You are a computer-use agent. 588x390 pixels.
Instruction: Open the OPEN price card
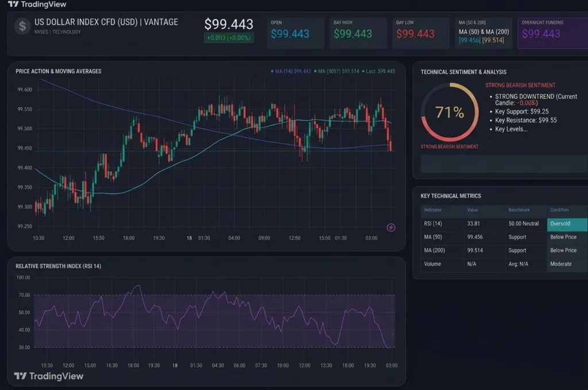click(x=296, y=33)
